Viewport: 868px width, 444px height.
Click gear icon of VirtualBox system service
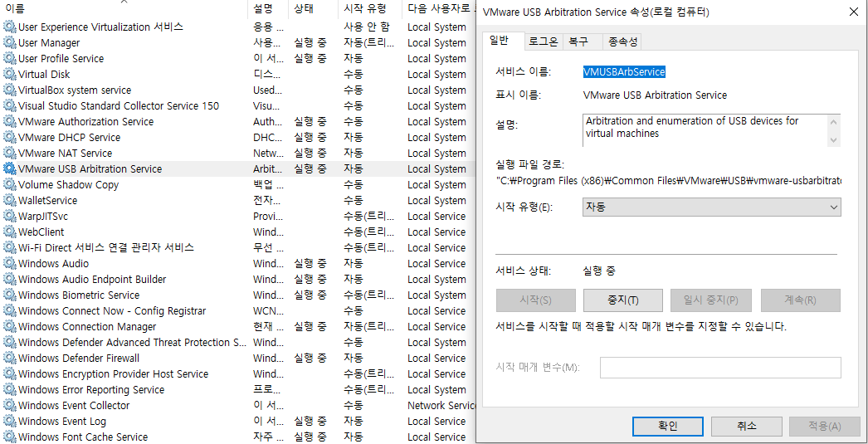click(x=9, y=90)
